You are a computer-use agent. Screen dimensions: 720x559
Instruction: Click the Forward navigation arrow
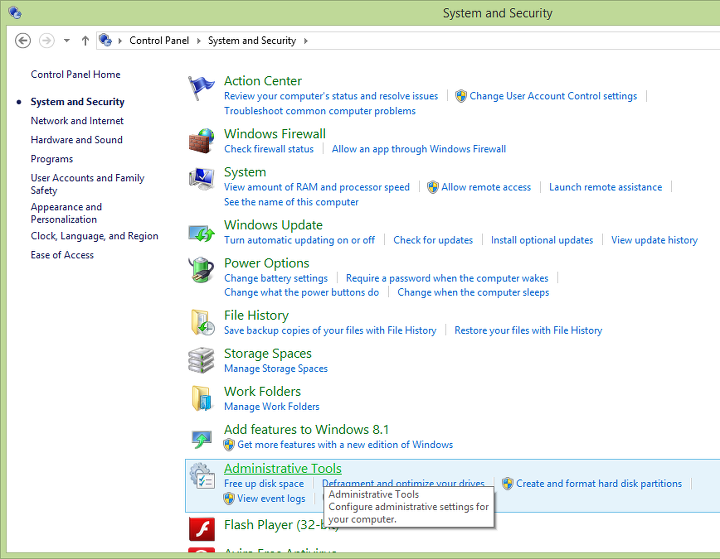(46, 40)
